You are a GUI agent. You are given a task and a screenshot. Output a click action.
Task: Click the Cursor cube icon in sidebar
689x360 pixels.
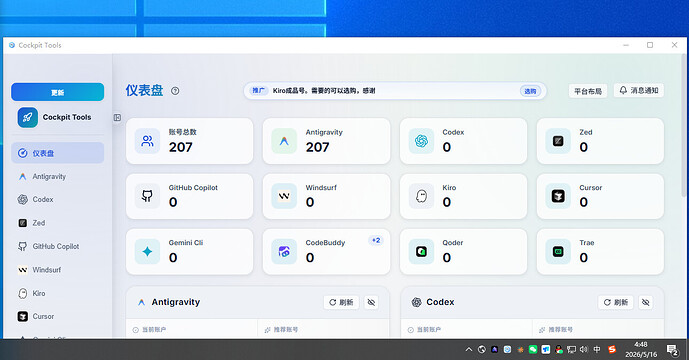click(x=23, y=316)
